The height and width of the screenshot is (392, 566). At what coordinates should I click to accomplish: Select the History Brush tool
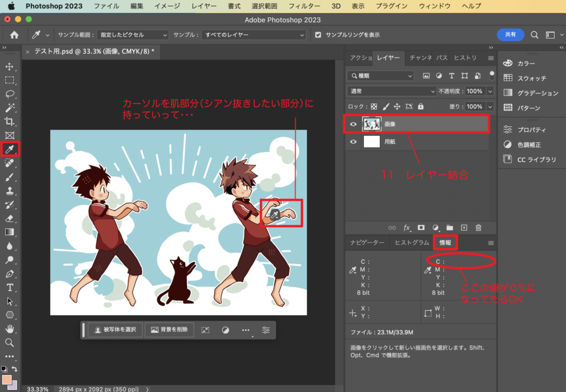click(x=9, y=204)
